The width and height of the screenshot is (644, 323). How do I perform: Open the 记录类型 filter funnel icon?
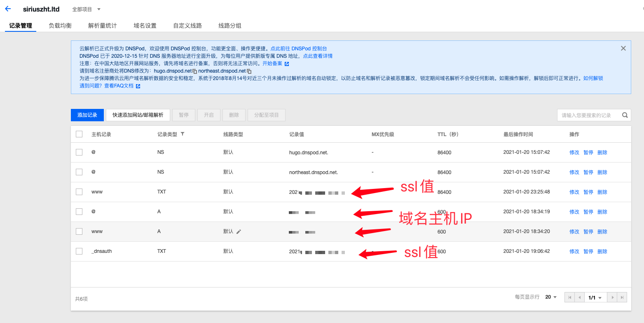(x=183, y=134)
